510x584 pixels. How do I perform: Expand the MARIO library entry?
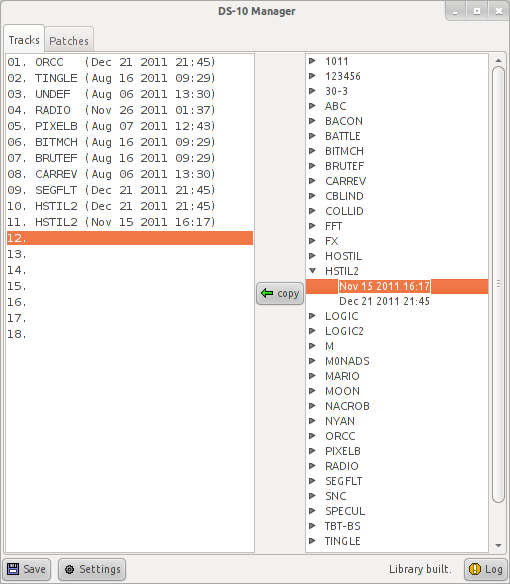point(312,376)
